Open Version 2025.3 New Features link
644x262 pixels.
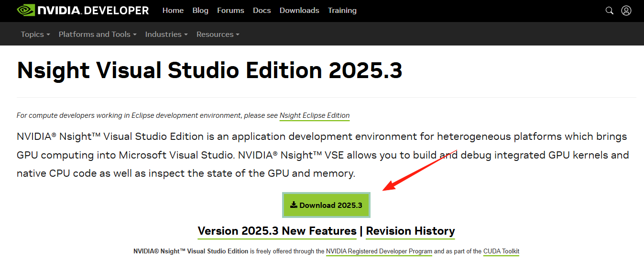point(277,231)
